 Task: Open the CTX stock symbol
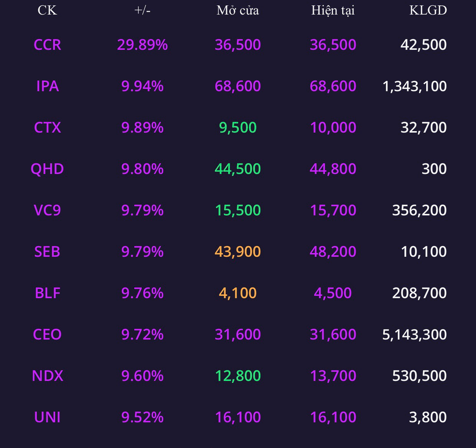pos(47,127)
